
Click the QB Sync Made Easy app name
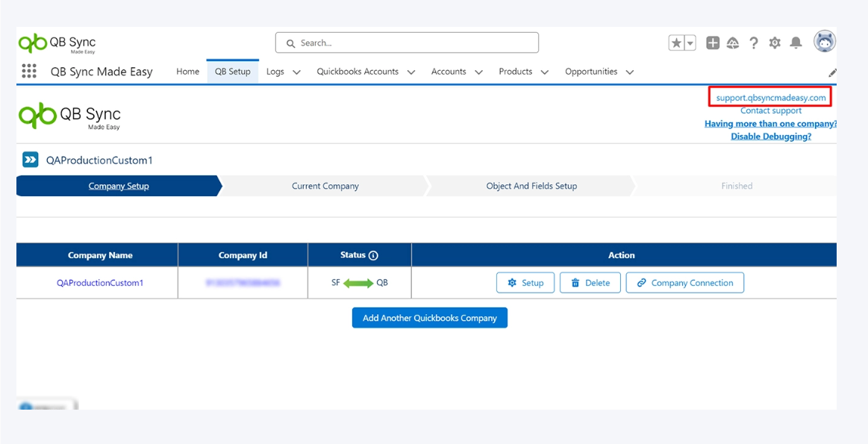[102, 72]
